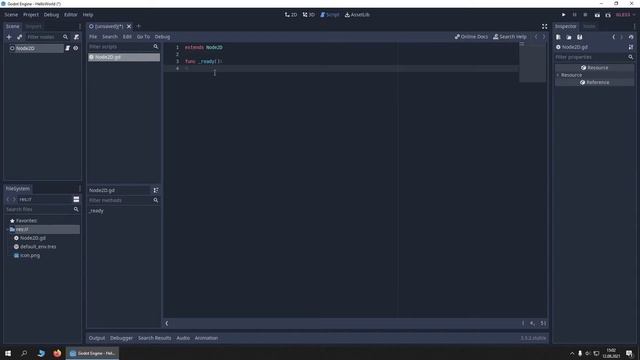This screenshot has height=360, width=640.
Task: Open script editor File menu
Action: (93, 37)
